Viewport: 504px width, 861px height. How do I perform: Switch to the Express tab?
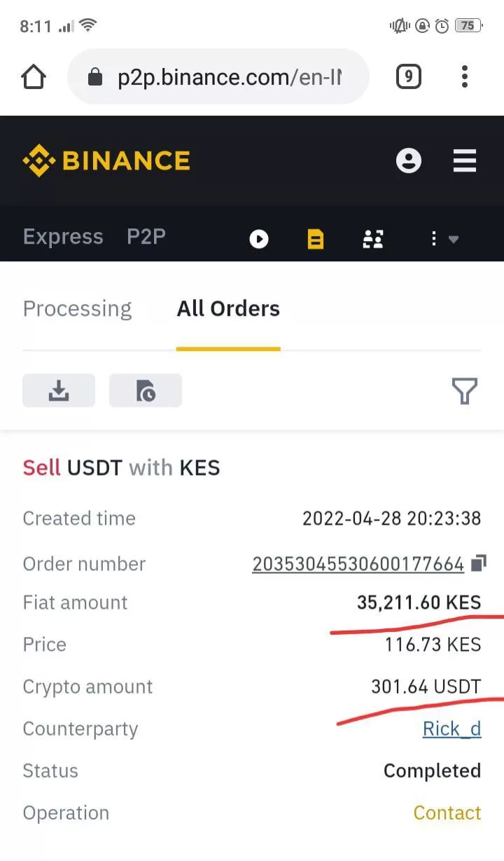pos(62,237)
